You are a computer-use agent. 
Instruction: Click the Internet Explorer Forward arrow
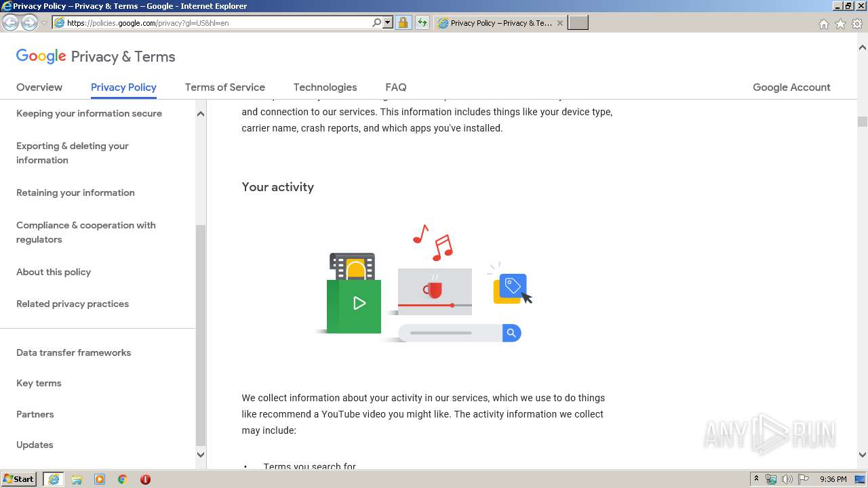click(x=29, y=23)
